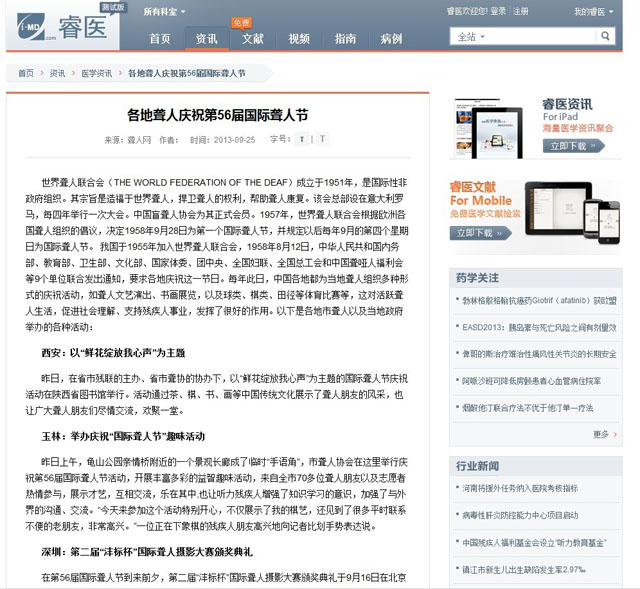Viewport: 640px width, 589px height.
Task: Open the 指南 nav tab
Action: (345, 39)
